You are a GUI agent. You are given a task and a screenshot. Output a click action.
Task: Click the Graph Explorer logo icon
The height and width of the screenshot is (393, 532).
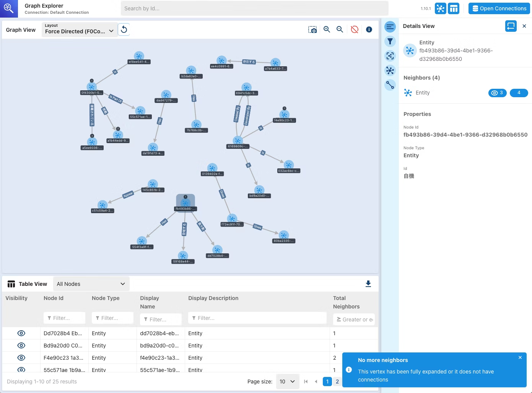click(9, 8)
